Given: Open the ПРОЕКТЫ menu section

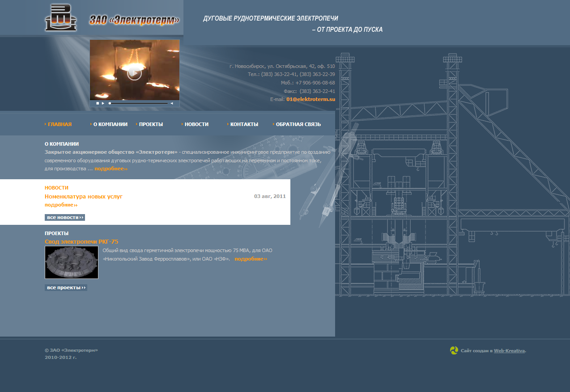Looking at the screenshot, I should point(151,124).
